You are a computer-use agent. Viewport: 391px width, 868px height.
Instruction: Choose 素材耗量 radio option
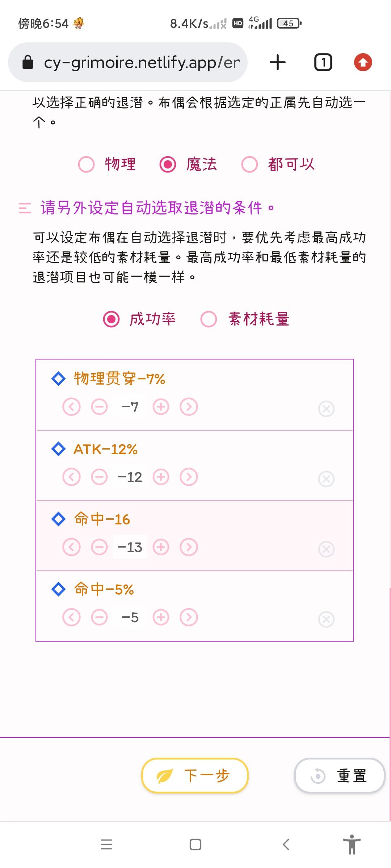tap(209, 319)
